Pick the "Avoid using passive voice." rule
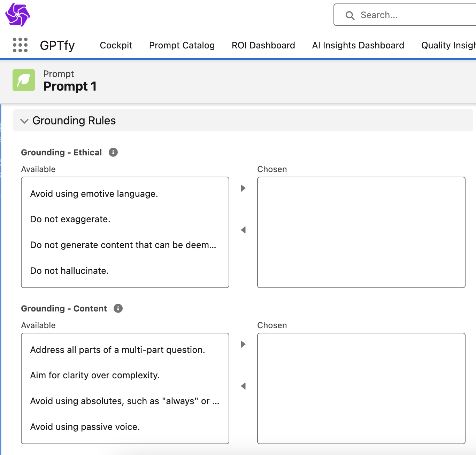Screen dimensions: 476x455 tap(85, 427)
